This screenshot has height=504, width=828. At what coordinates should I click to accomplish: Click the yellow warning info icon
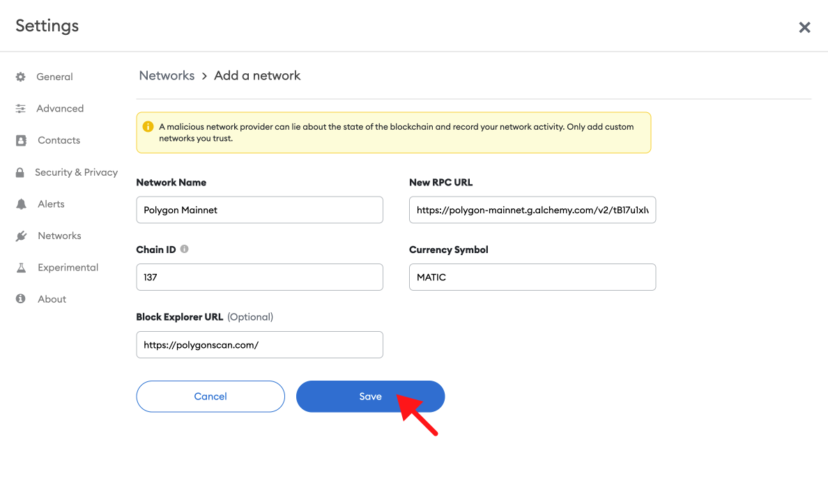[148, 127]
